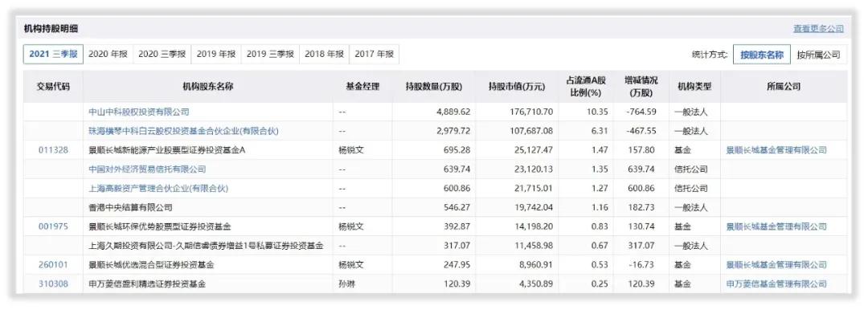Click the 持股市值(万元) column header
Image resolution: width=868 pixels, height=310 pixels.
click(517, 87)
